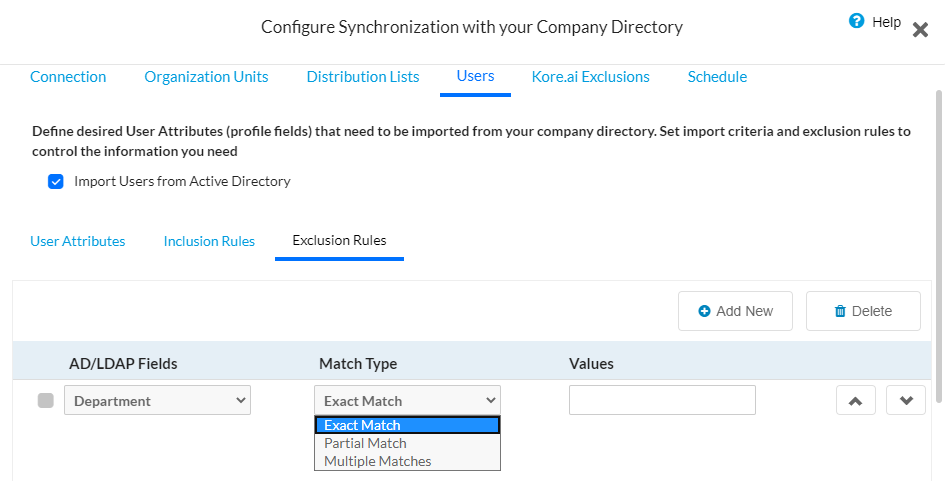
Task: Switch to the Connection tab
Action: click(68, 77)
